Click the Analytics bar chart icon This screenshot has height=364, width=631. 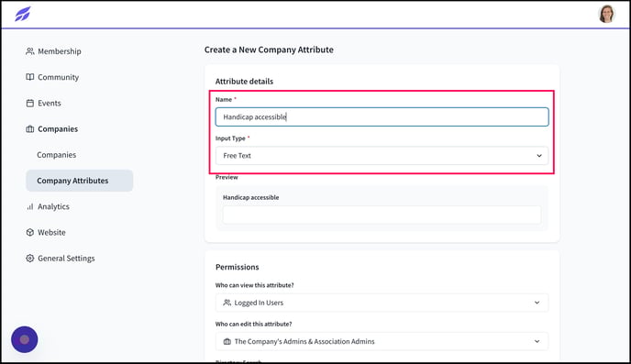pos(29,206)
